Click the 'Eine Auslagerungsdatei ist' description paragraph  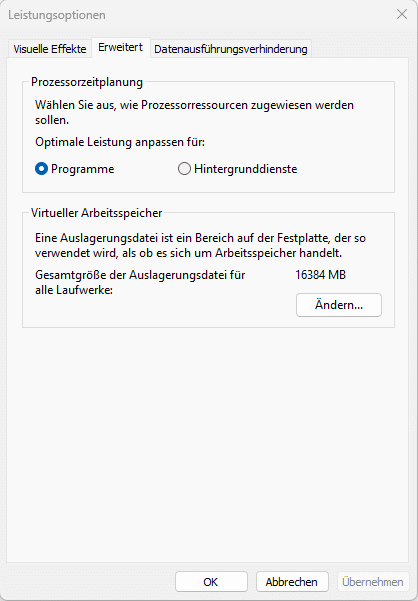click(200, 246)
